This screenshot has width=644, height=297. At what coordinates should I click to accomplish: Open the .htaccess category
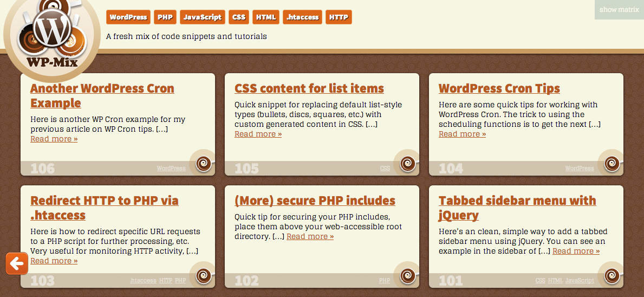pyautogui.click(x=302, y=17)
